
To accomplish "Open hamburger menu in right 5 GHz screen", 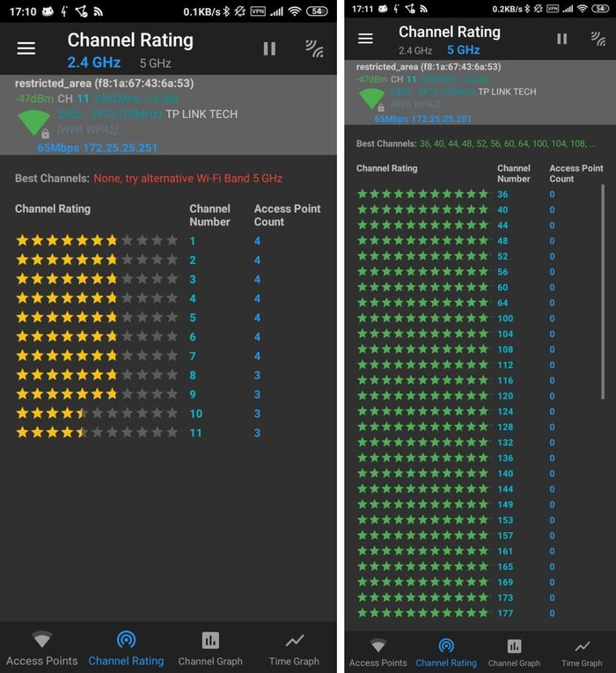I will [x=365, y=39].
